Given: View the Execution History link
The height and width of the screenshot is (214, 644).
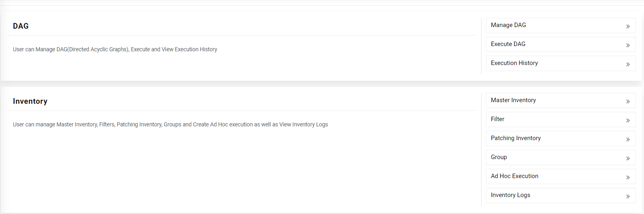Looking at the screenshot, I should tap(514, 63).
